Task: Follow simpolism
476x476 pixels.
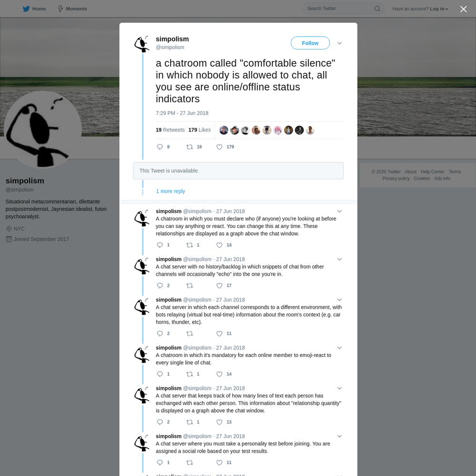Action: tap(310, 43)
